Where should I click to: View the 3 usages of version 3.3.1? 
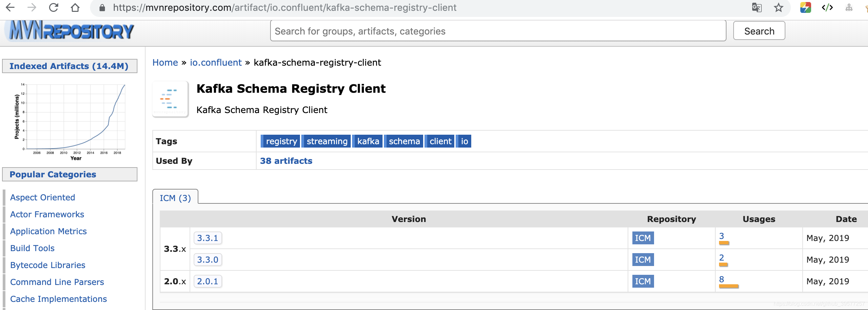[721, 236]
